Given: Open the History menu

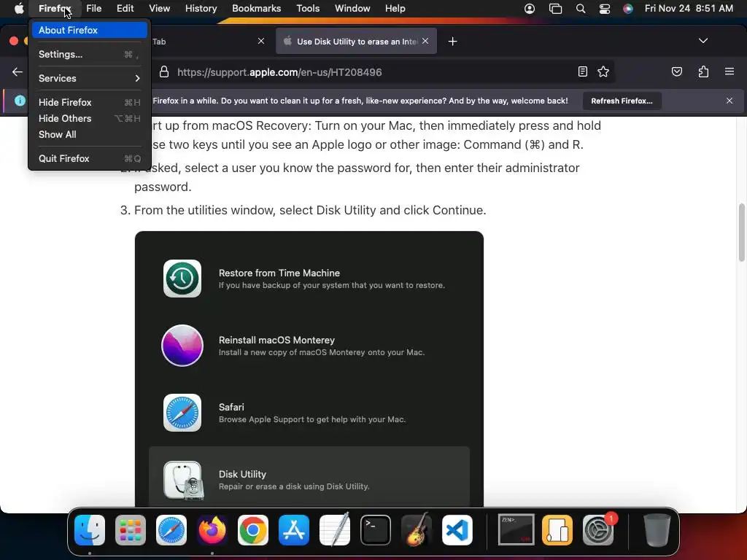Looking at the screenshot, I should pyautogui.click(x=201, y=8).
